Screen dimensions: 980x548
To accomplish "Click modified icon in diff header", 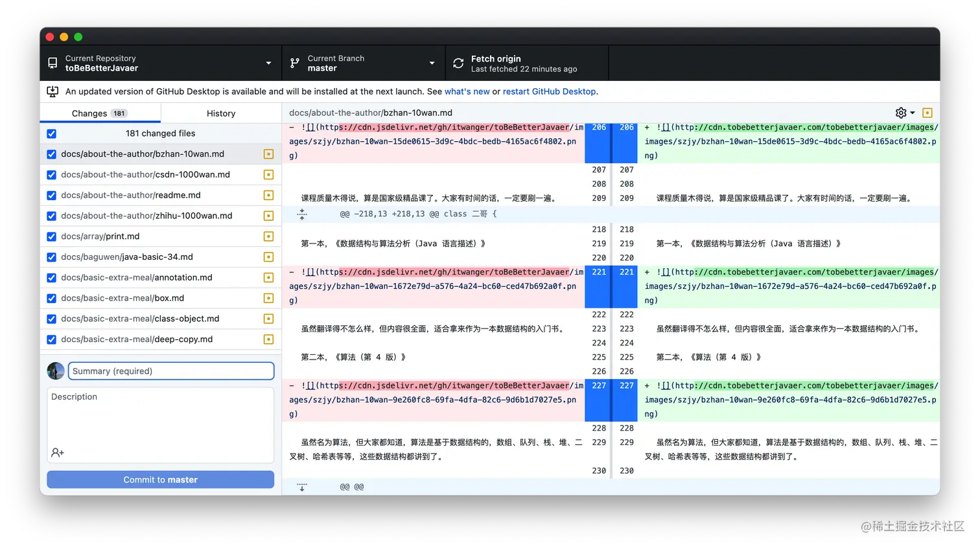I will [x=927, y=113].
